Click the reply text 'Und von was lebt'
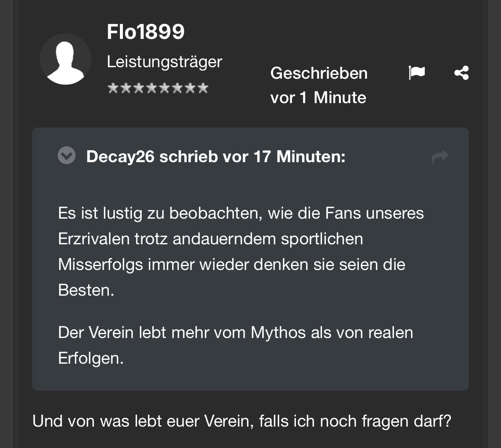The width and height of the screenshot is (501, 448). pyautogui.click(x=242, y=421)
